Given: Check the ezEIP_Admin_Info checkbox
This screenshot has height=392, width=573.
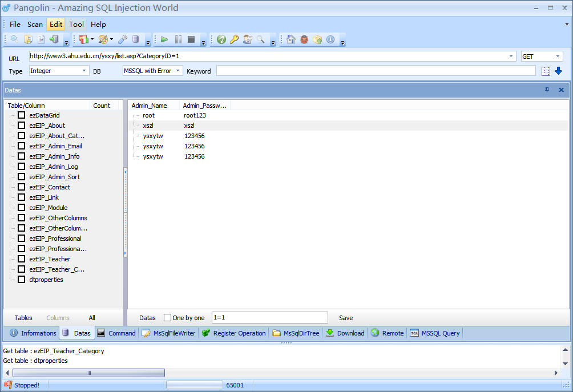Looking at the screenshot, I should click(x=22, y=156).
